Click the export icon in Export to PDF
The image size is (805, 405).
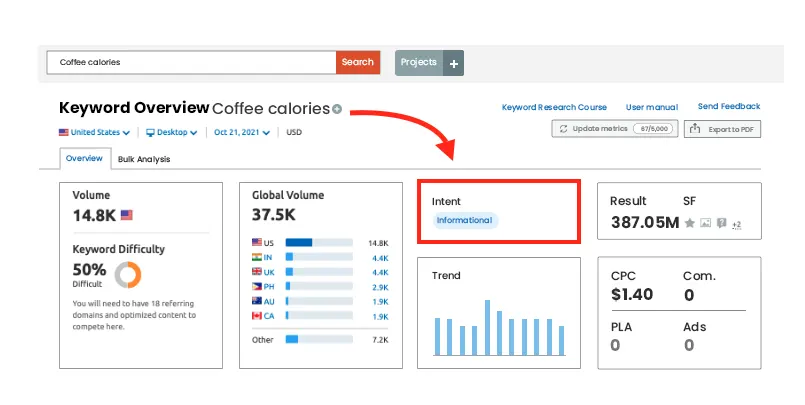tap(695, 128)
